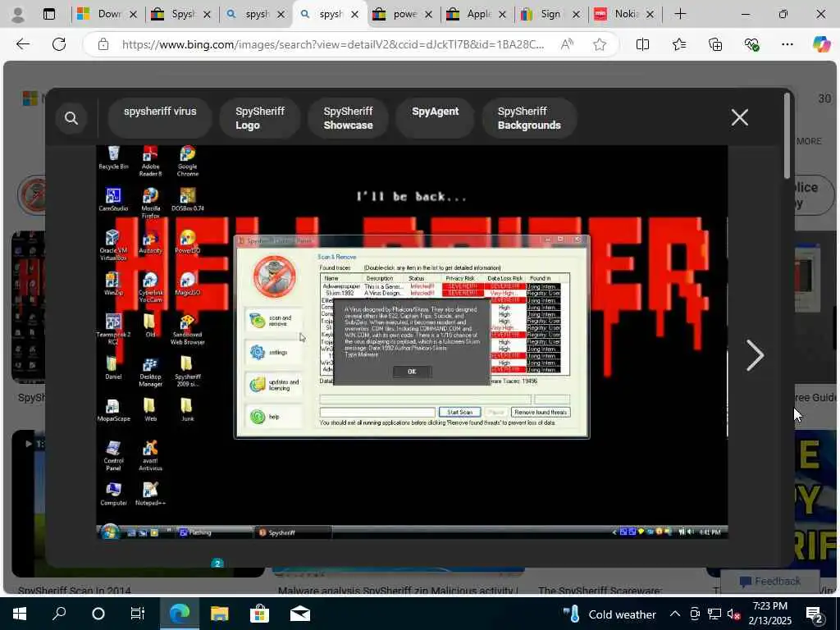840x630 pixels.
Task: Open Microsoft Edge from taskbar
Action: tap(180, 614)
